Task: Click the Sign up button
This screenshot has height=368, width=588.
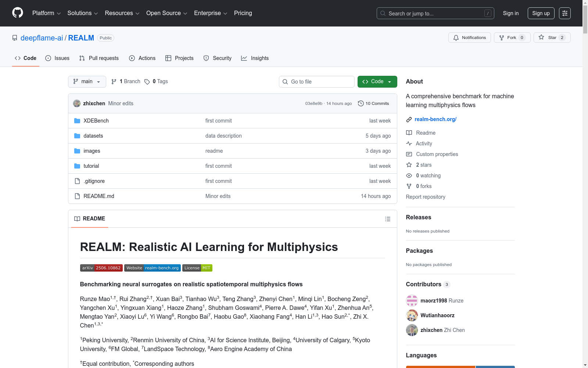Action: click(541, 13)
